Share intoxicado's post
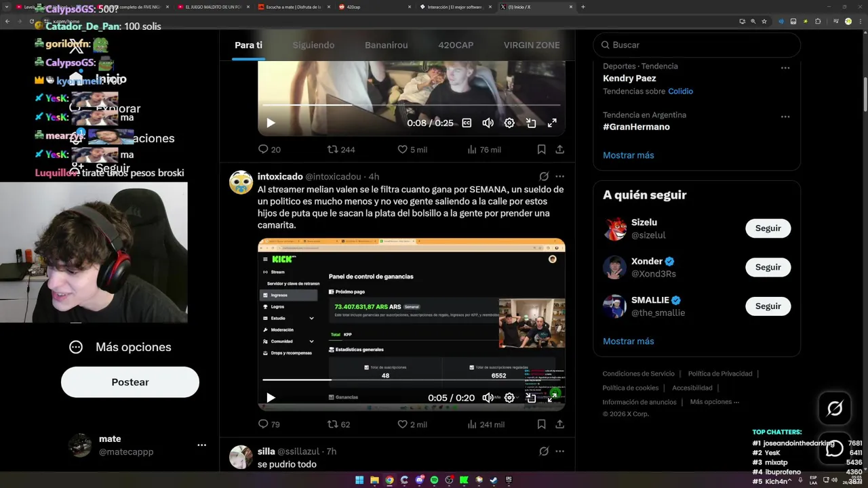Viewport: 868px width, 488px height. (560, 424)
